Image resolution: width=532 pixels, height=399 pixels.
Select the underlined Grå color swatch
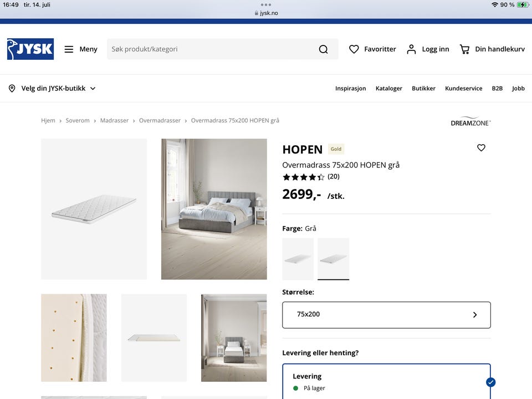point(333,259)
